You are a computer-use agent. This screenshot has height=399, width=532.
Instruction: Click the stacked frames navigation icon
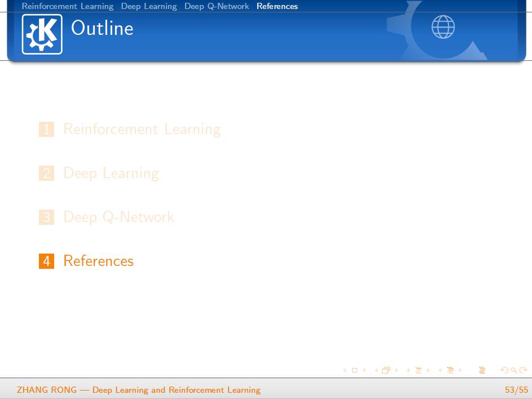[386, 370]
